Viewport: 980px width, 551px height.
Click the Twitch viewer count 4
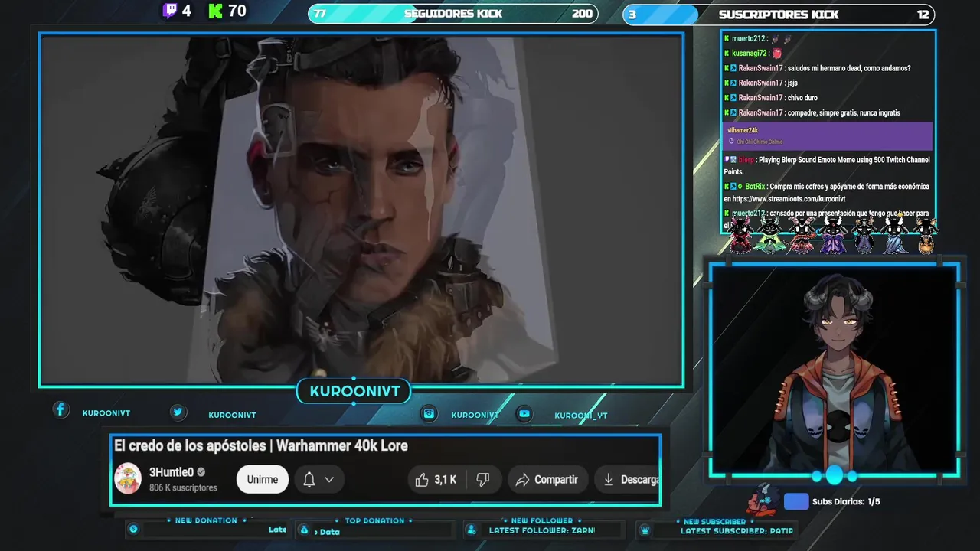coord(186,11)
